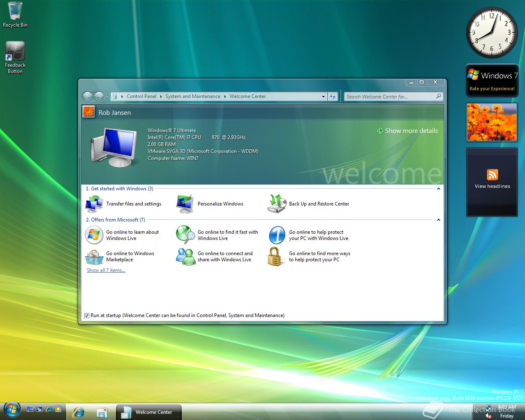This screenshot has width=525, height=420.
Task: Open the large Internet Explorer taskbar icon
Action: tap(78, 412)
